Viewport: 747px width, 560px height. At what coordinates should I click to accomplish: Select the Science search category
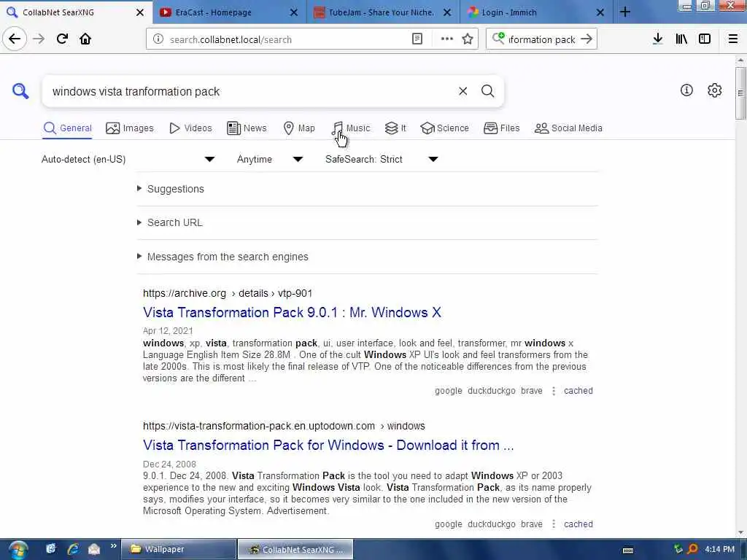click(x=444, y=128)
